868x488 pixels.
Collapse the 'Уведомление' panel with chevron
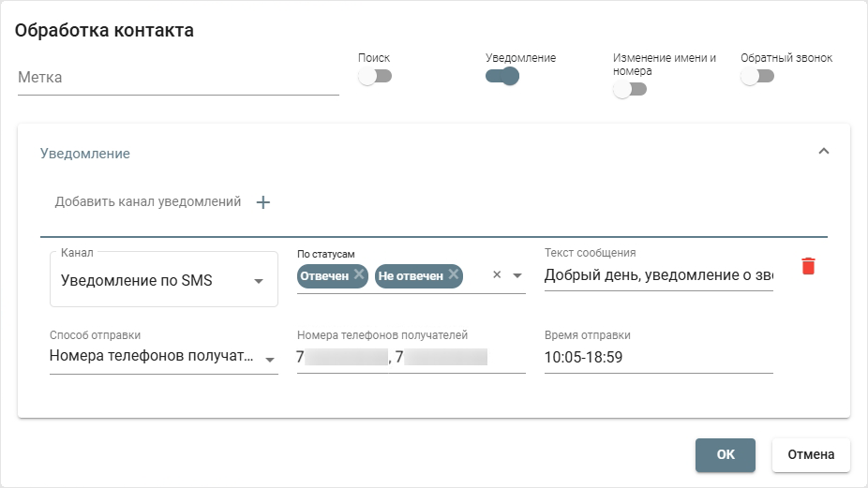point(824,151)
